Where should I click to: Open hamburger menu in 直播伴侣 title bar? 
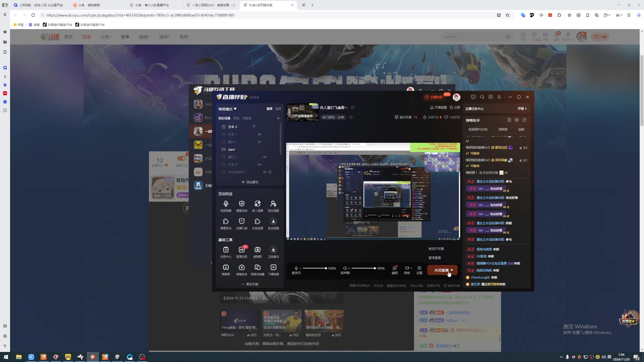click(x=499, y=97)
